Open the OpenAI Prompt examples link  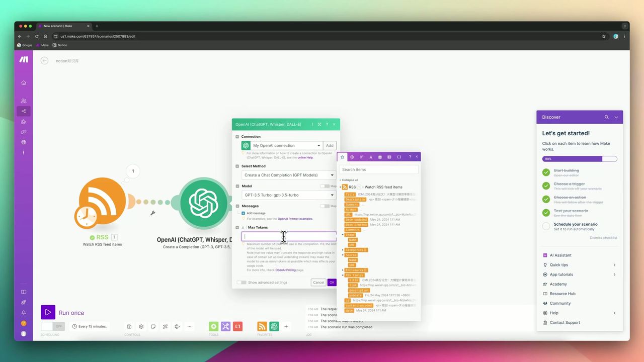[294, 219]
